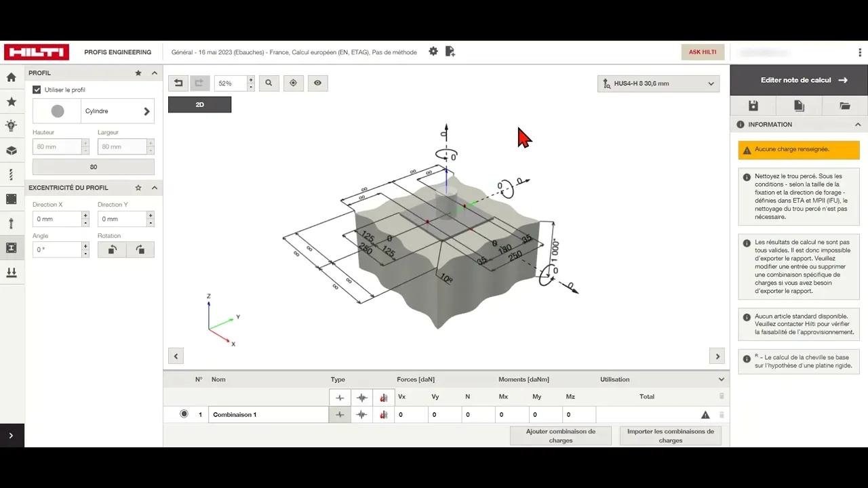This screenshot has width=868, height=488.
Task: Increase the zoom percentage with plus stepper
Action: tap(251, 79)
